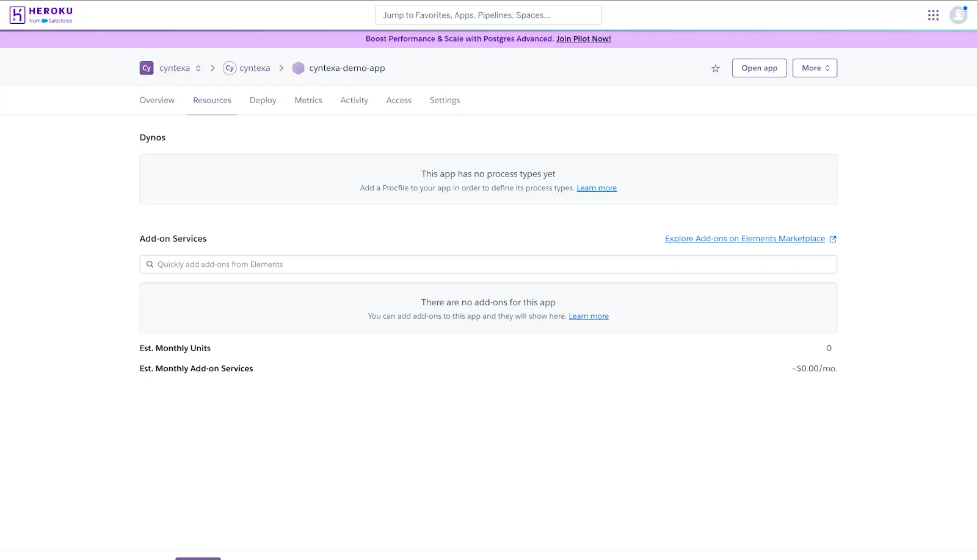Screen dimensions: 977x560
Task: Click the cyntexa-demo-app hexagon icon
Action: point(298,68)
